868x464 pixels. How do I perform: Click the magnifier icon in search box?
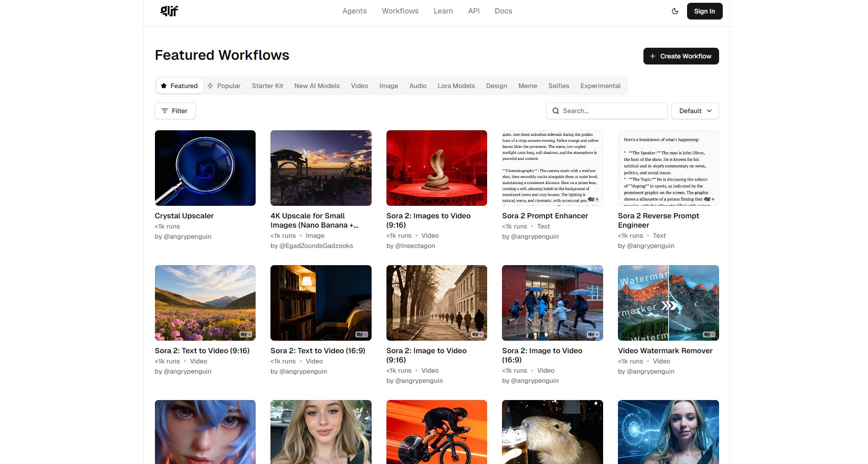(555, 111)
